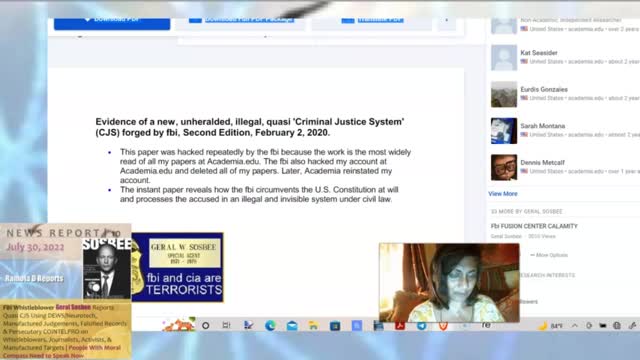
Task: Open the Mail app taskbar icon
Action: 292,326
